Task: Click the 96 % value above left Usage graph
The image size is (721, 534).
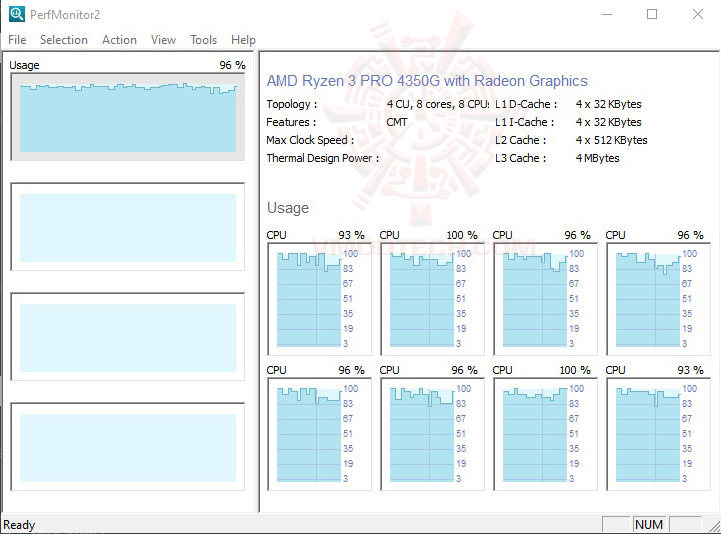Action: click(x=232, y=65)
